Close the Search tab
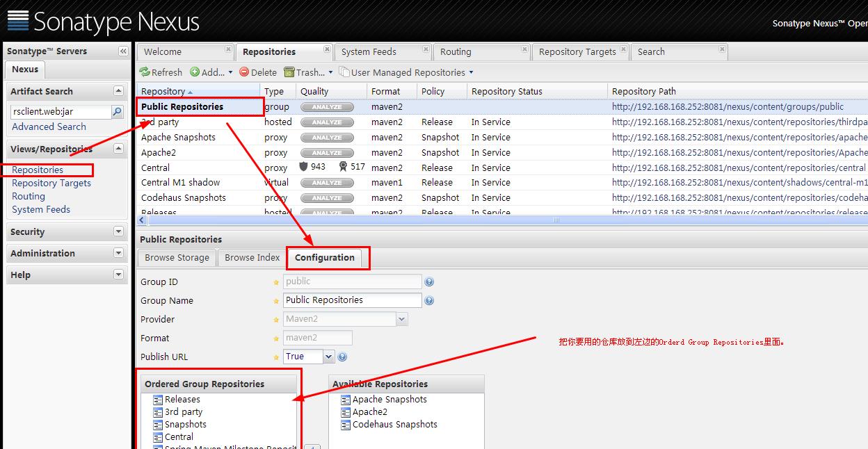 (x=723, y=49)
